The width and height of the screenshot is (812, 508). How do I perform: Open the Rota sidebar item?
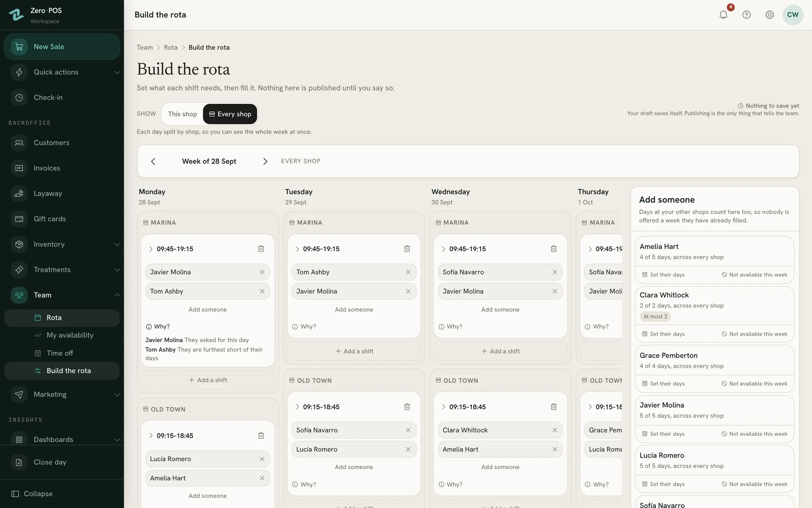click(62, 318)
